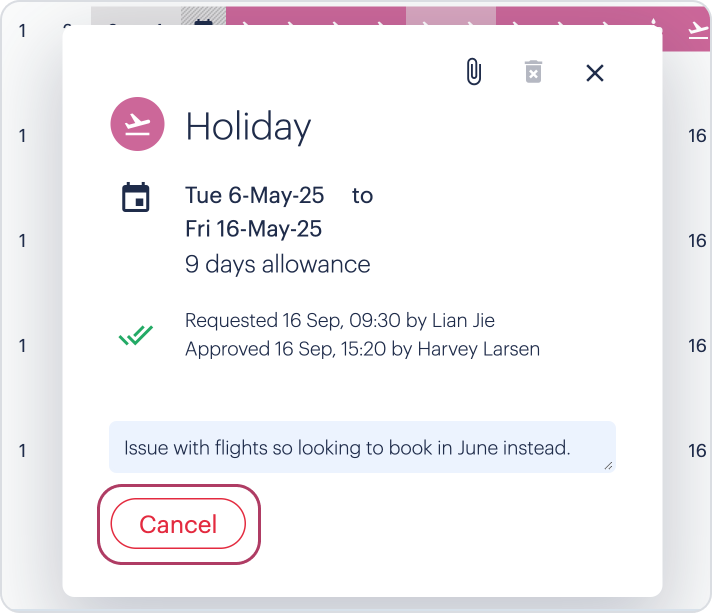Select the end date Fri 16-May-25
This screenshot has width=712, height=613.
point(253,228)
